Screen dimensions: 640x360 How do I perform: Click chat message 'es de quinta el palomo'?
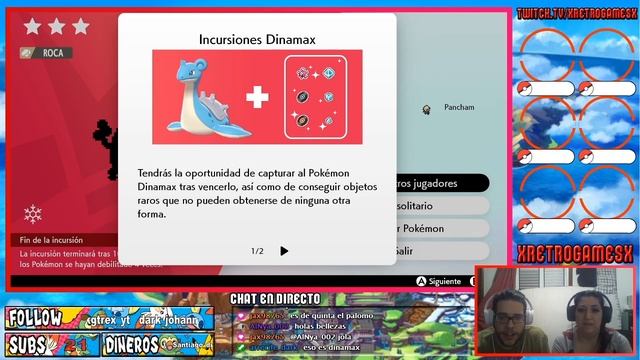pyautogui.click(x=332, y=316)
